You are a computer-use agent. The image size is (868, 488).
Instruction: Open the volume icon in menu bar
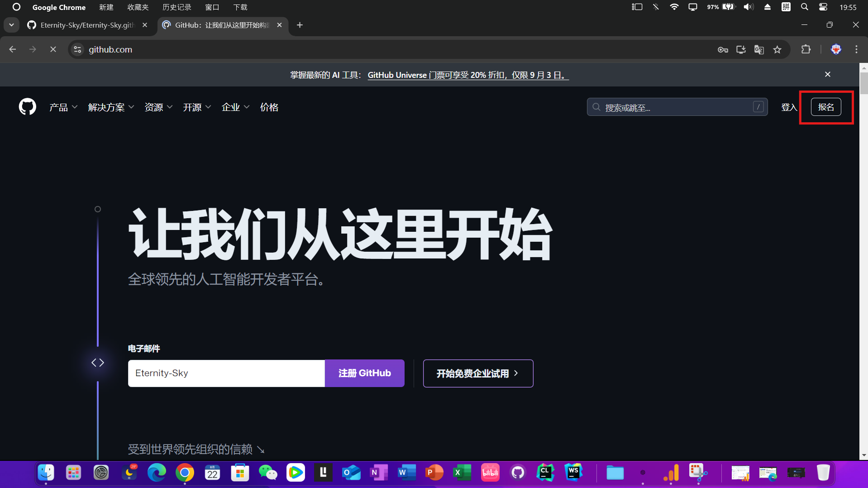click(x=749, y=7)
